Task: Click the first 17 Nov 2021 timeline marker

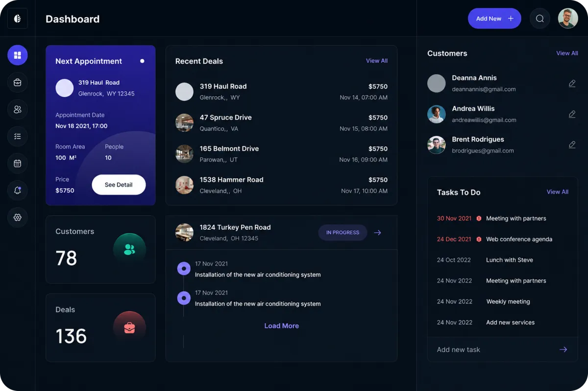Action: pos(184,269)
